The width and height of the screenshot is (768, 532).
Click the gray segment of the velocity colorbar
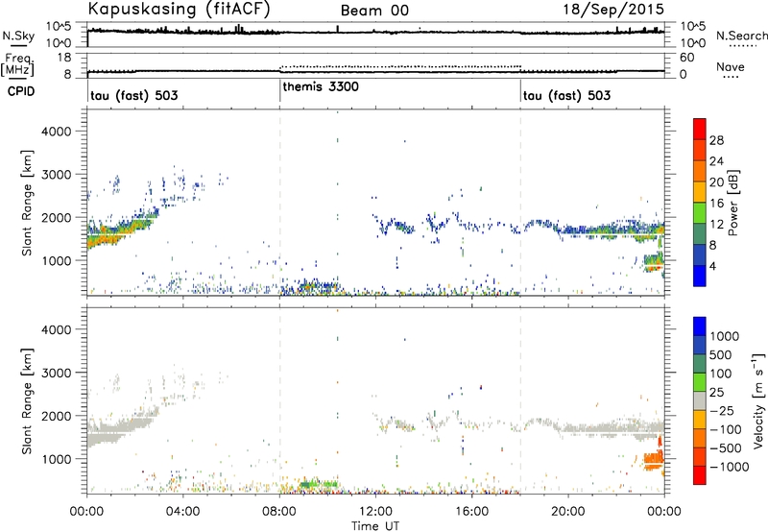(x=700, y=400)
